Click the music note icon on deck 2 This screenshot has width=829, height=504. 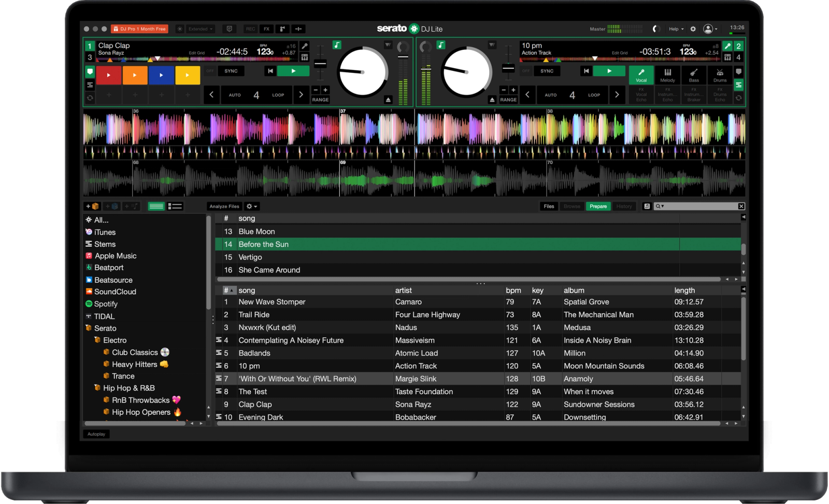(441, 45)
